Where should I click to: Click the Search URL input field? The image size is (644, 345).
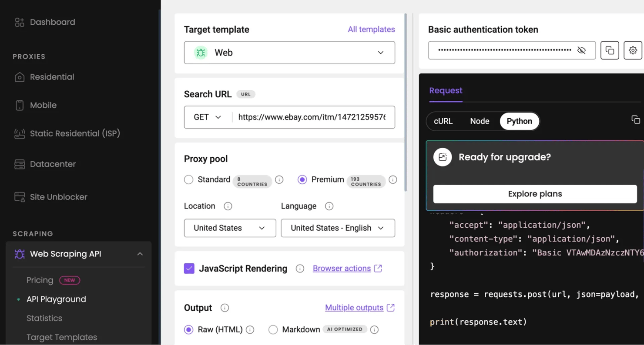[312, 117]
